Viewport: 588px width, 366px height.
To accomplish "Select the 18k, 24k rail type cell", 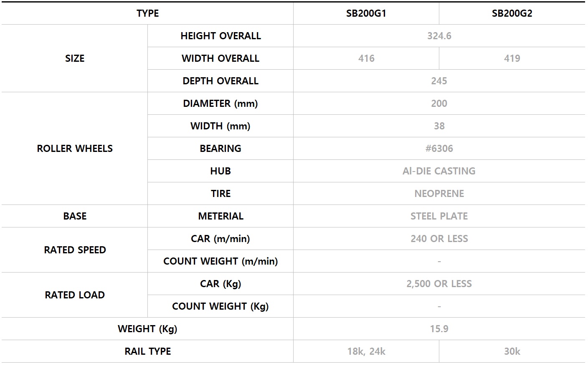I will [x=366, y=351].
